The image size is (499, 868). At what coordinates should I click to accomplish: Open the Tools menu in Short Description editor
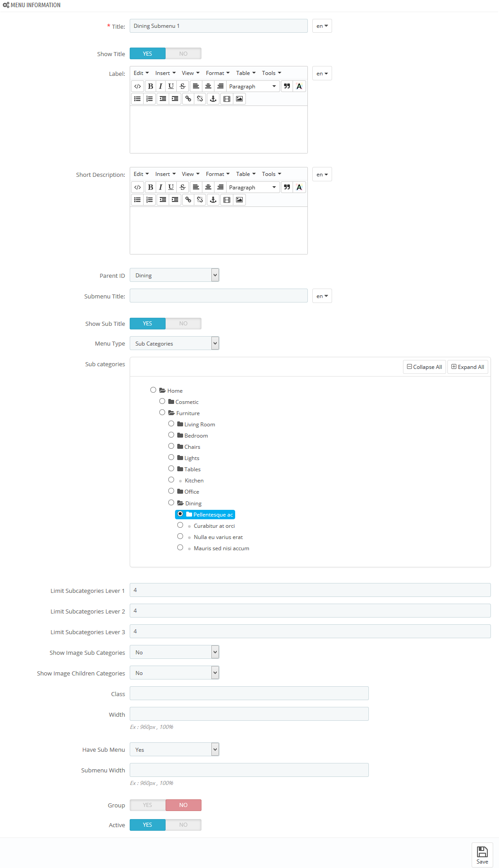click(x=271, y=174)
